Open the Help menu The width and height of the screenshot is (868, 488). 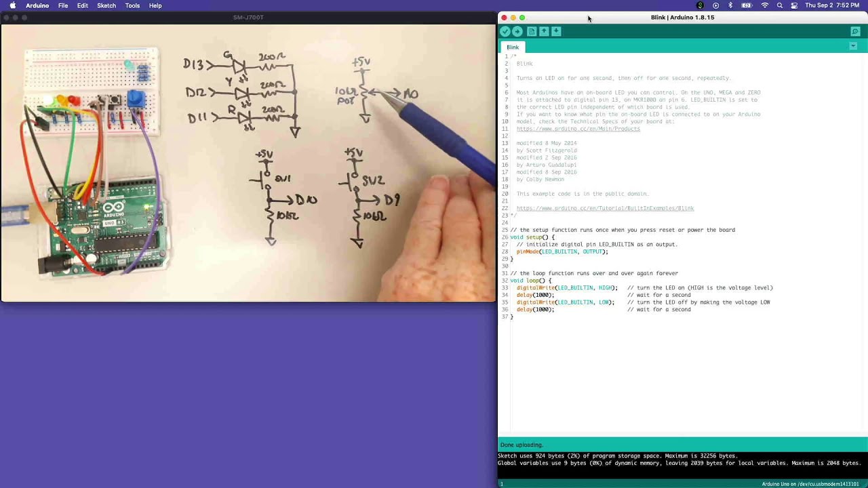[x=155, y=5]
